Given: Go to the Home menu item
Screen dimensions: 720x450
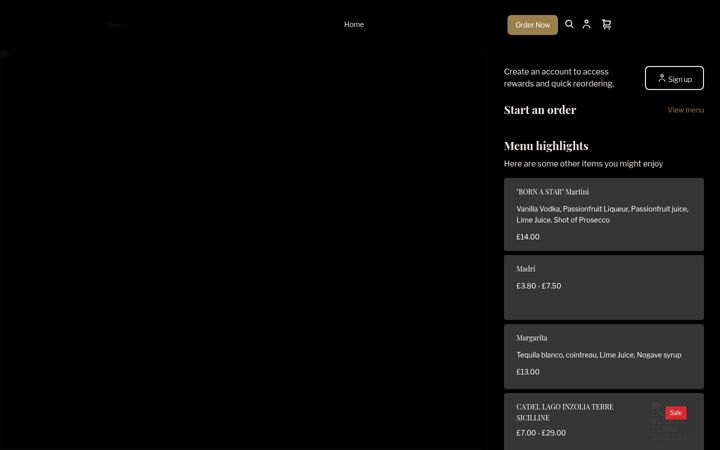Looking at the screenshot, I should tap(354, 24).
